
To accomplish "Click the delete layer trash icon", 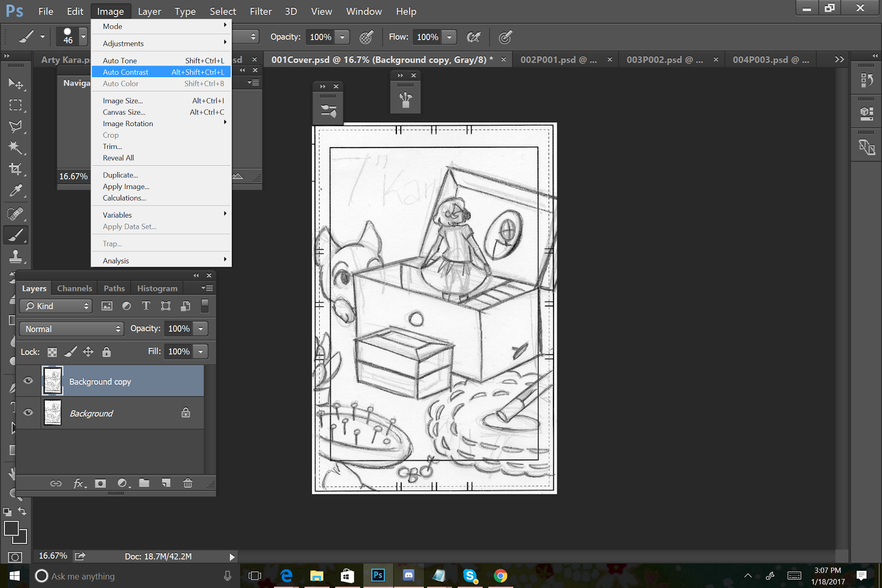I will click(x=187, y=483).
